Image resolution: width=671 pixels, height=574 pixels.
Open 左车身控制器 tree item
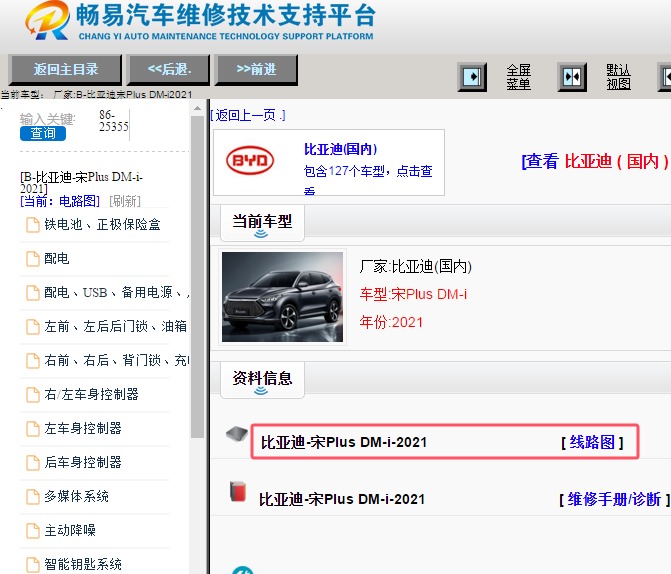coord(83,428)
